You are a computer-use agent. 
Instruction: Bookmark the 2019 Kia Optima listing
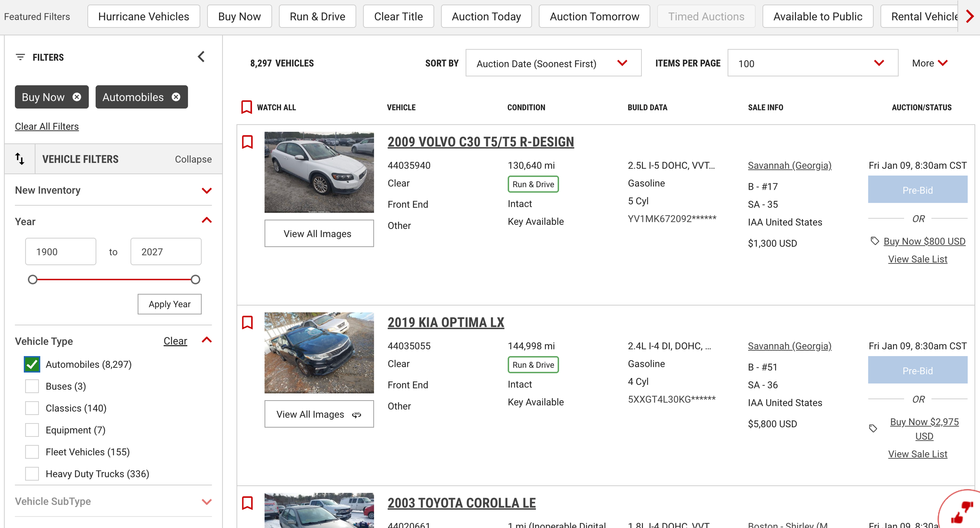click(247, 323)
